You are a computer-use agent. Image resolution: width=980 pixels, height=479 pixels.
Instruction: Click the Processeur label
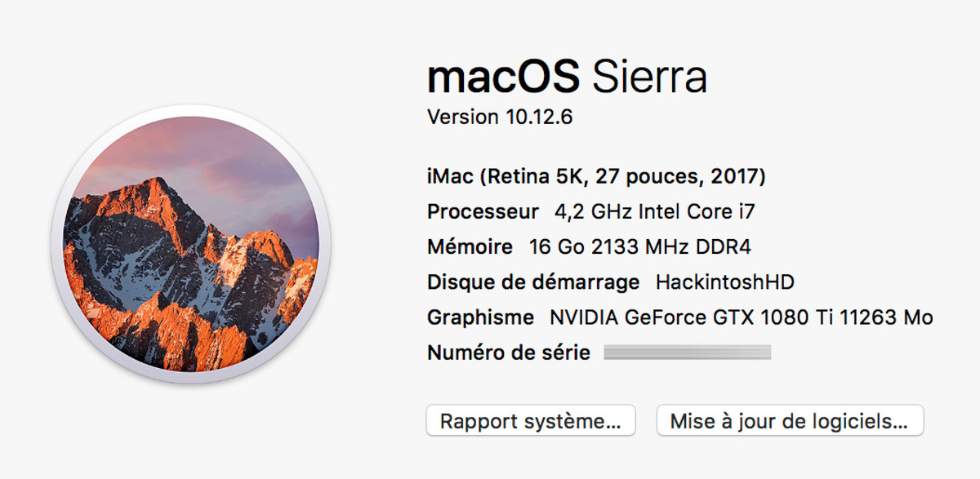pos(483,212)
